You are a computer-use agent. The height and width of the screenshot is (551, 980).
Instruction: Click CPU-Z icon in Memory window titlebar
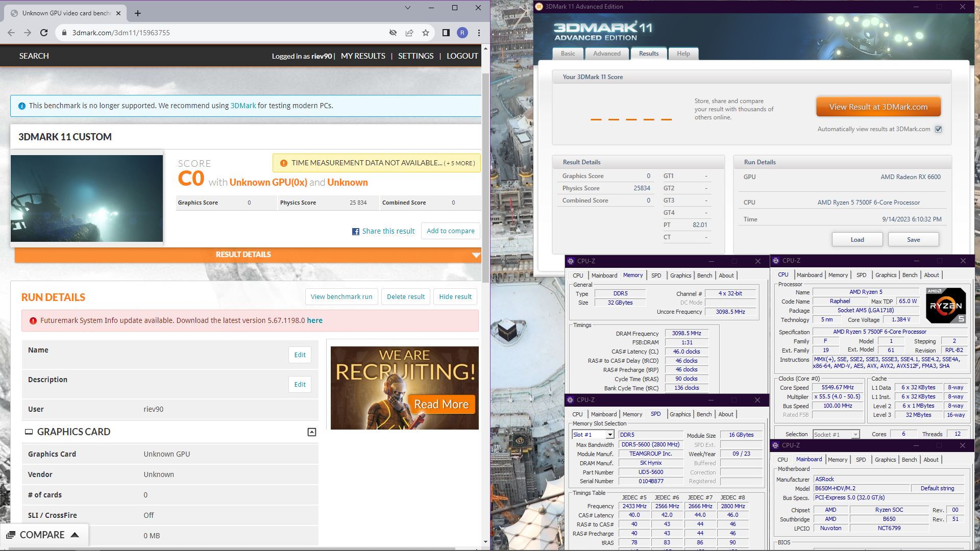pyautogui.click(x=571, y=261)
